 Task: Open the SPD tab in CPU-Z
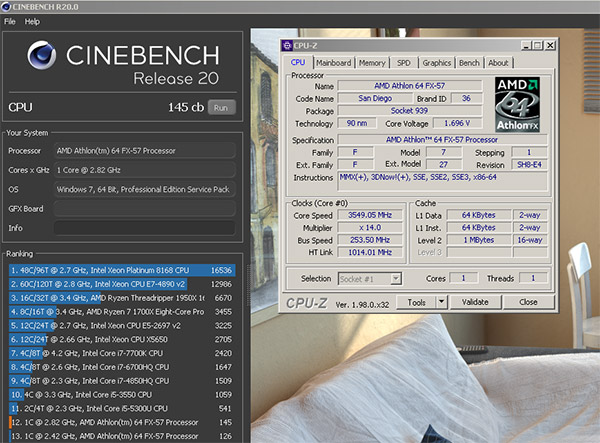pos(404,63)
